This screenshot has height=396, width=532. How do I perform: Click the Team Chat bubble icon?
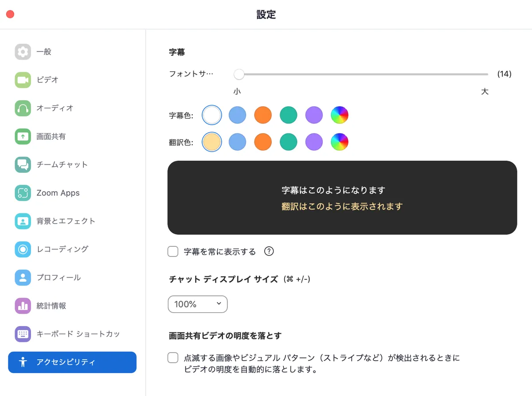coord(23,165)
